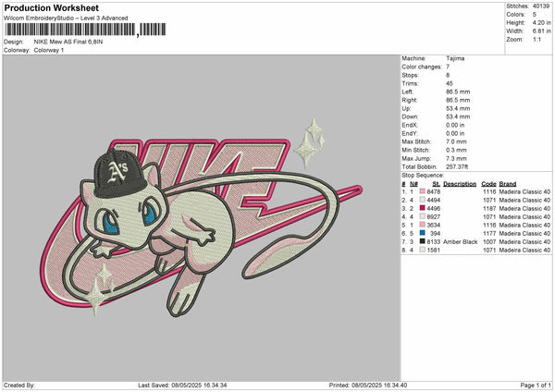The height and width of the screenshot is (392, 555).
Task: Select the Width value 6.81 in
Action: coord(541,31)
